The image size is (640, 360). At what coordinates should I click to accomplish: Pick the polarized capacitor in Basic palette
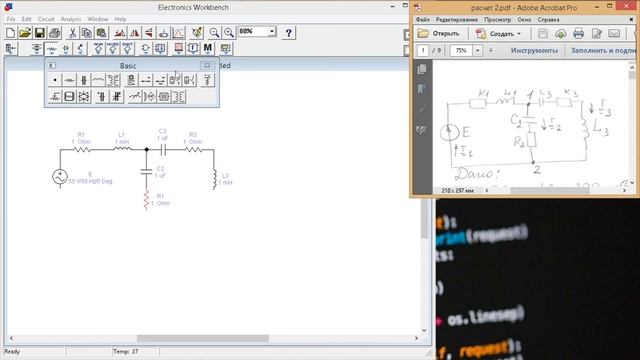pyautogui.click(x=102, y=97)
